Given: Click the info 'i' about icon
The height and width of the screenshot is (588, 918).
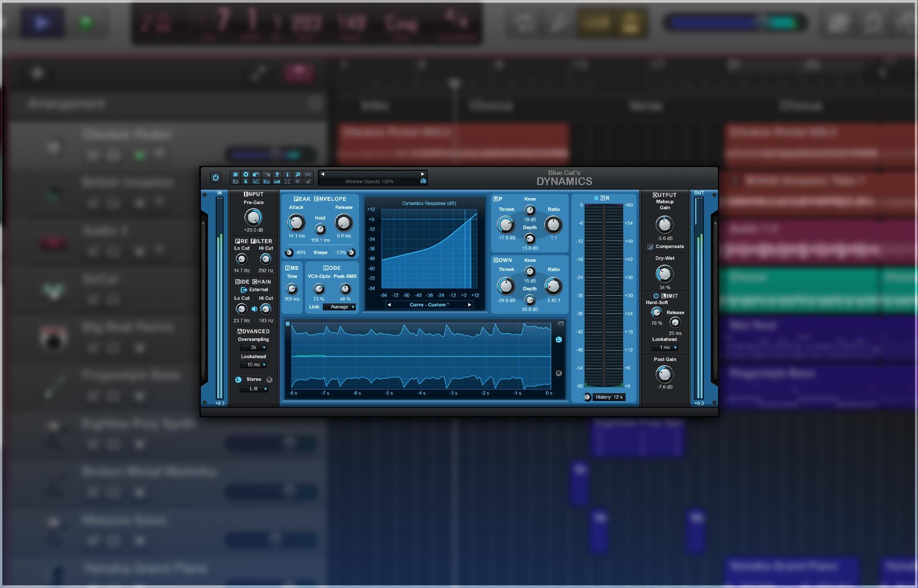Looking at the screenshot, I should click(287, 174).
